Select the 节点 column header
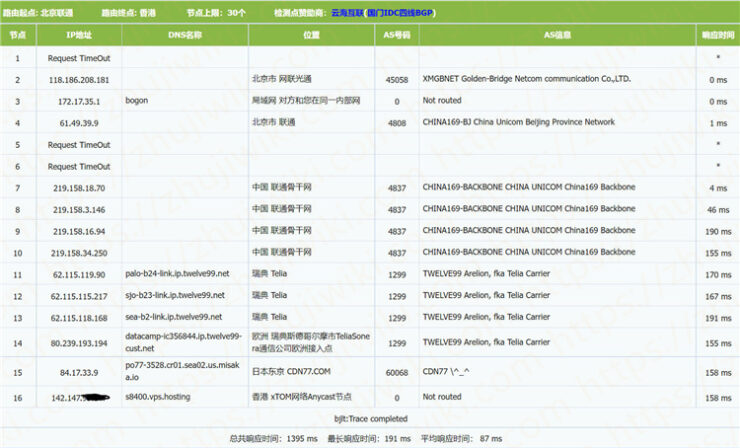 18,35
